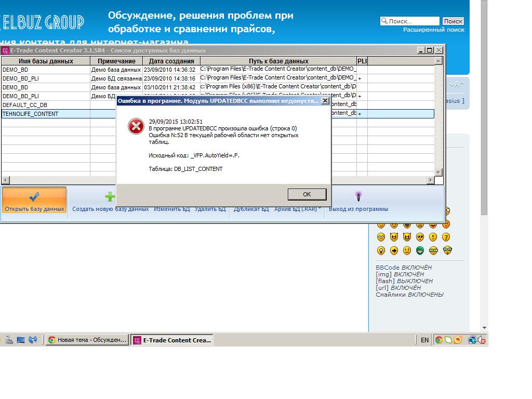Insert the bearded glasses smiley
The image size is (532, 399).
click(x=447, y=250)
